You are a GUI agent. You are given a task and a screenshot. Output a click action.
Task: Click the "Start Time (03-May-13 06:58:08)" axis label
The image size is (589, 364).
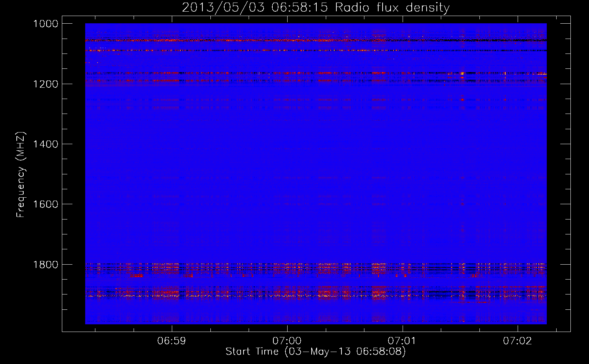(x=316, y=352)
